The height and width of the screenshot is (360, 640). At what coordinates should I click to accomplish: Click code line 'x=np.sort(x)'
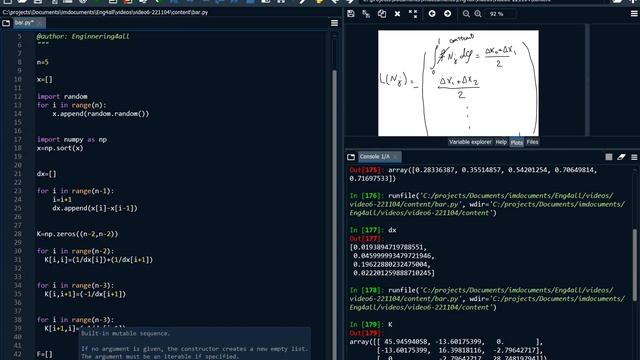tap(60, 148)
